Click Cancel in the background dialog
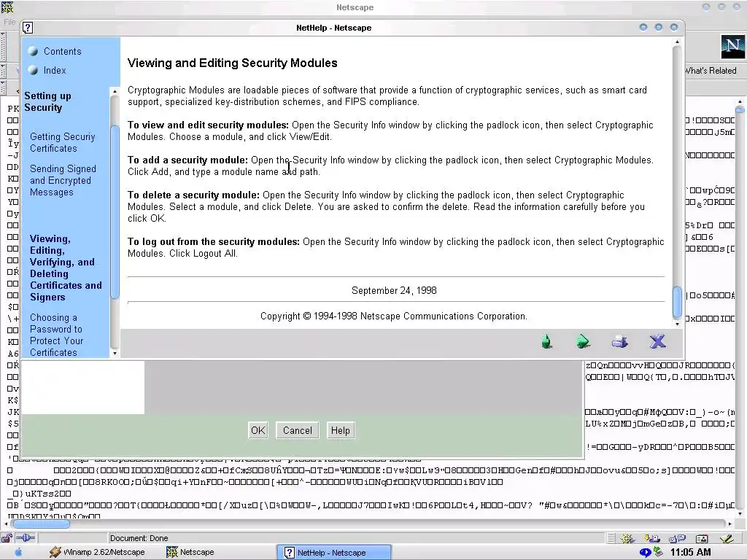The image size is (747, 560). point(298,430)
